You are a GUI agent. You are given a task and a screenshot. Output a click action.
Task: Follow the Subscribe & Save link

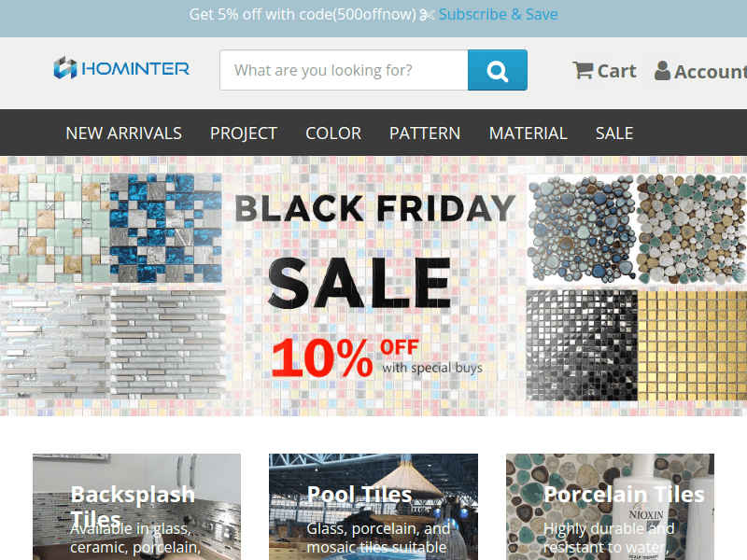(x=498, y=14)
